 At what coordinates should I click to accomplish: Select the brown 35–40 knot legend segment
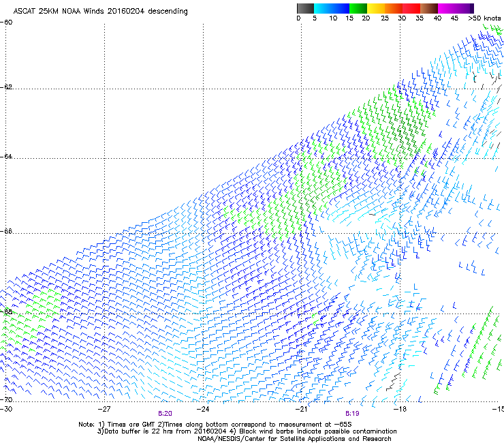tap(429, 8)
